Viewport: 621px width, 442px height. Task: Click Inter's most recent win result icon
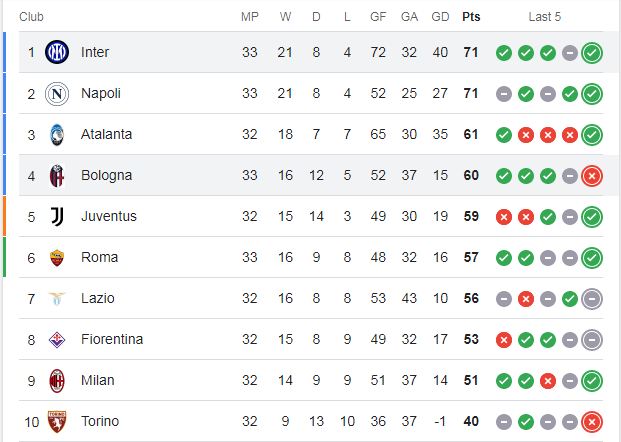(x=592, y=53)
